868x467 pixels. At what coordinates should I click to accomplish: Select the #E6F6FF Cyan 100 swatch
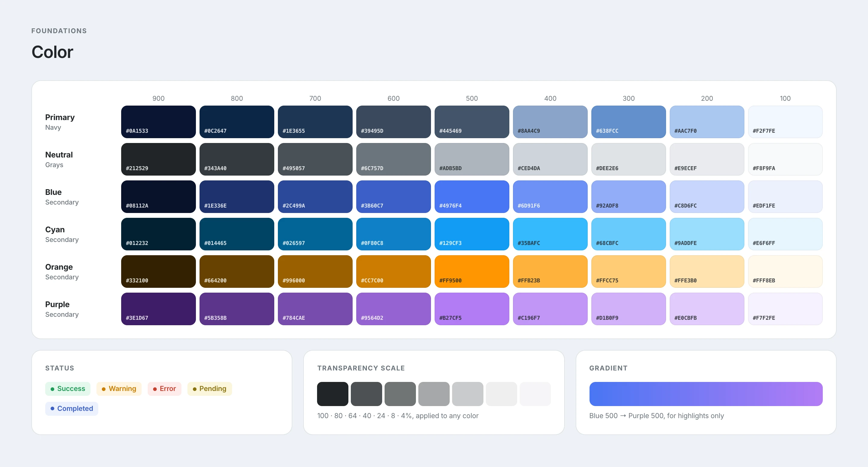785,234
